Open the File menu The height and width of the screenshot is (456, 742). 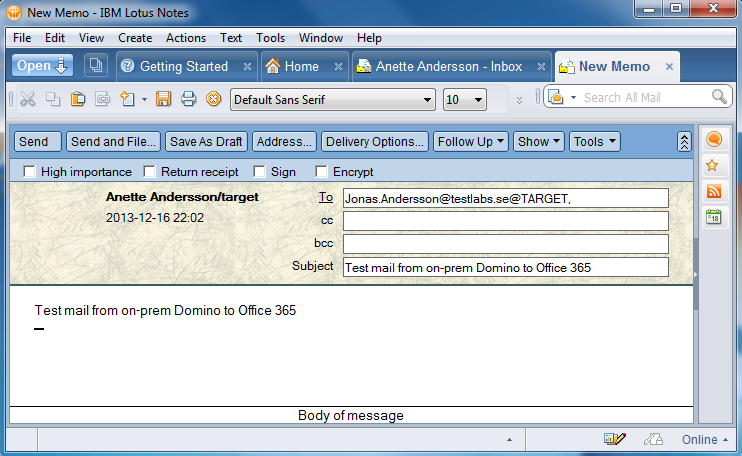click(x=22, y=38)
